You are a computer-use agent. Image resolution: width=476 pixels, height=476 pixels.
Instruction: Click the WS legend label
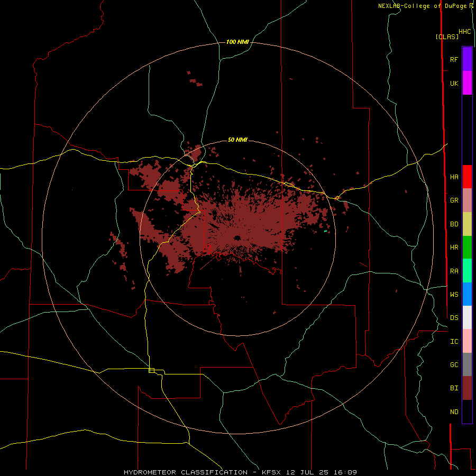pos(454,294)
